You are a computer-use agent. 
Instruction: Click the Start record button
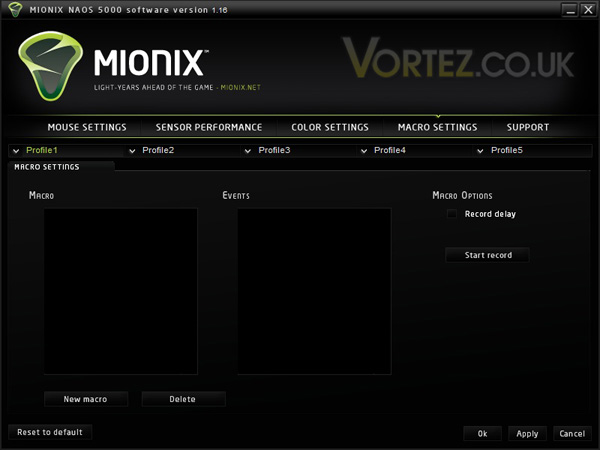[x=488, y=255]
